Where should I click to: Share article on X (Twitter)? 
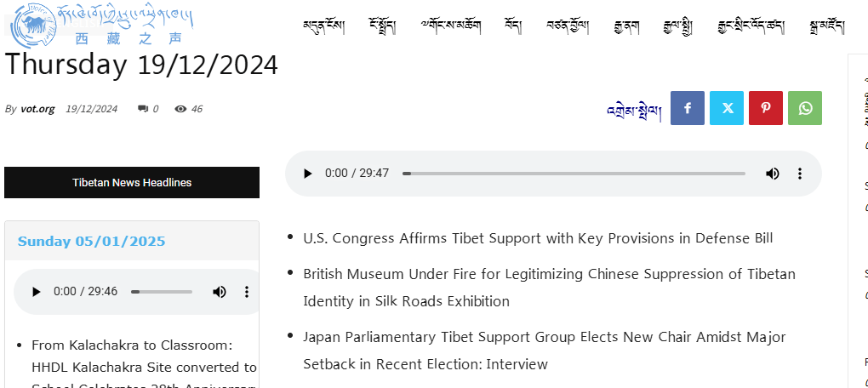pos(727,108)
